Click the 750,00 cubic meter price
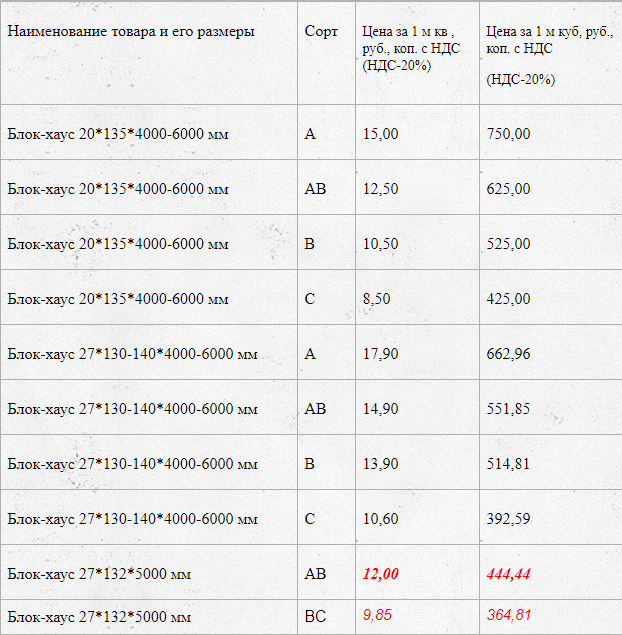The height and width of the screenshot is (635, 622). coord(508,134)
